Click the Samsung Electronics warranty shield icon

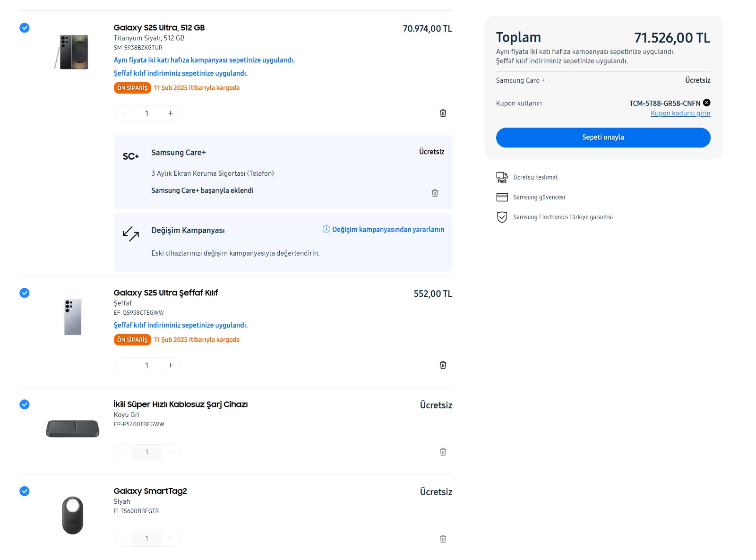[x=502, y=217]
